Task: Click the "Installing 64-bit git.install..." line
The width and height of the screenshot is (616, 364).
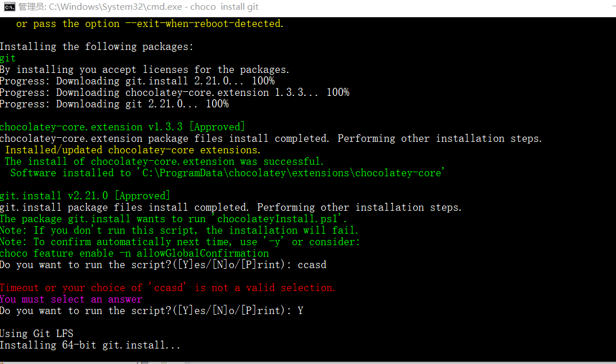Action: coord(90,345)
